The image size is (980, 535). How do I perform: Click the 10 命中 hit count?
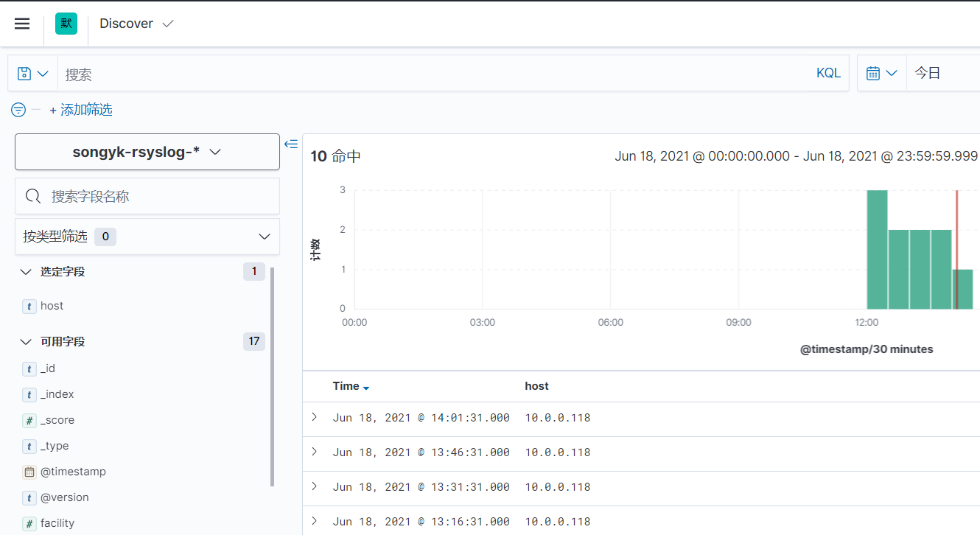click(335, 156)
